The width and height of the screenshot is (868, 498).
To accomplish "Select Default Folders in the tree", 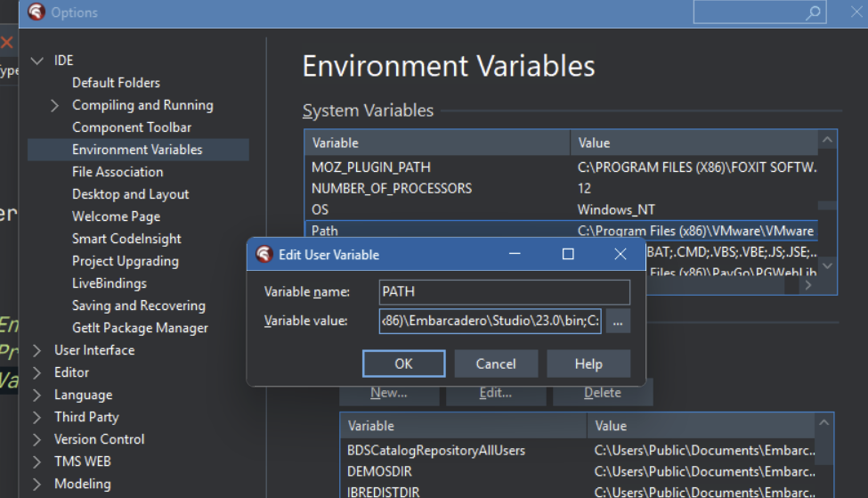I will point(117,83).
